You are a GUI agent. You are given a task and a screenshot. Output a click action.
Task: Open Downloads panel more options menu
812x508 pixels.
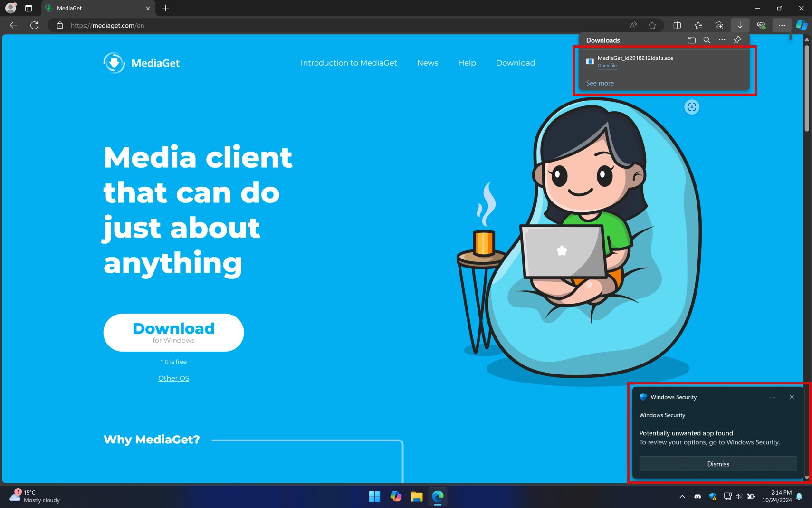coord(722,40)
